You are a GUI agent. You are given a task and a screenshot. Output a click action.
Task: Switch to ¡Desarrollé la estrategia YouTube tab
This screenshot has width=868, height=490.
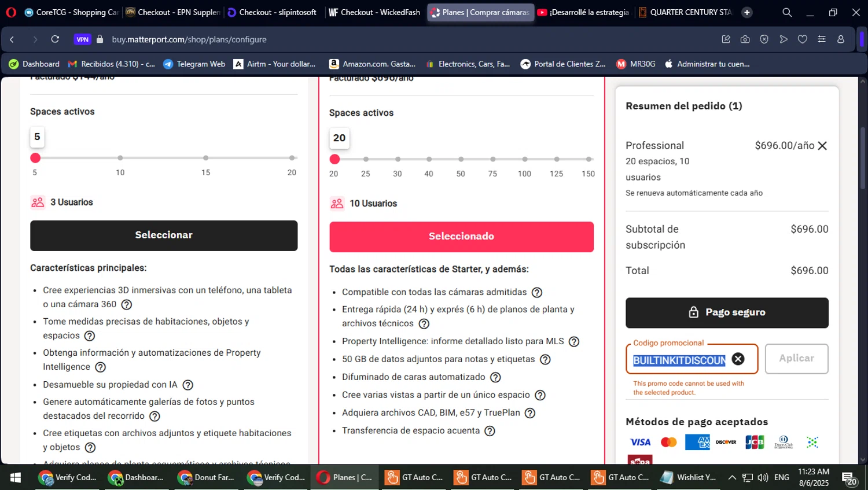click(x=583, y=12)
